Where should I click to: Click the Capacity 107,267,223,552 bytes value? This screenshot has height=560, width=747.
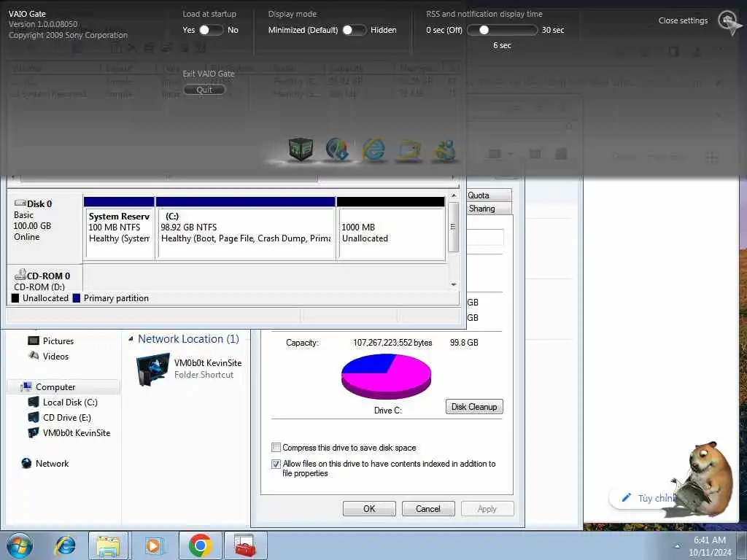[x=392, y=343]
